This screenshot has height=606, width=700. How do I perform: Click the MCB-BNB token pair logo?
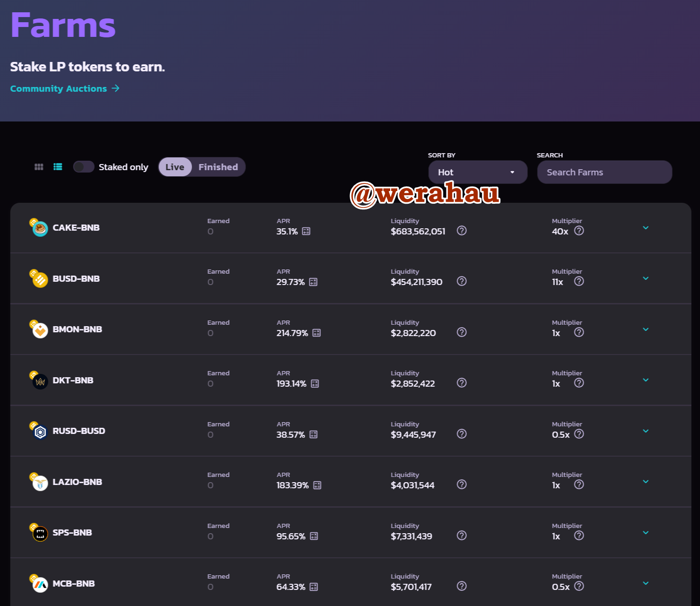(39, 583)
